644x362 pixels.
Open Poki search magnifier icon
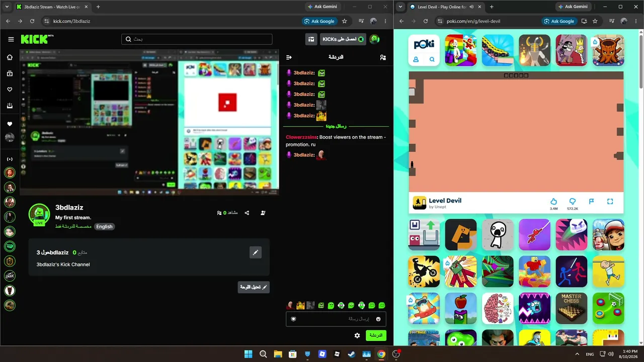click(432, 60)
